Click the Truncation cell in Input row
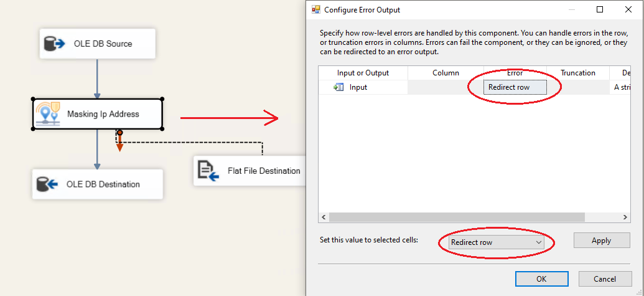 [577, 87]
